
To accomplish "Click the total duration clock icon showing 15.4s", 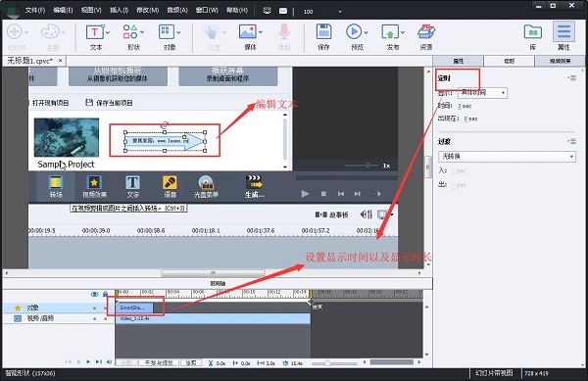I will pos(286,363).
